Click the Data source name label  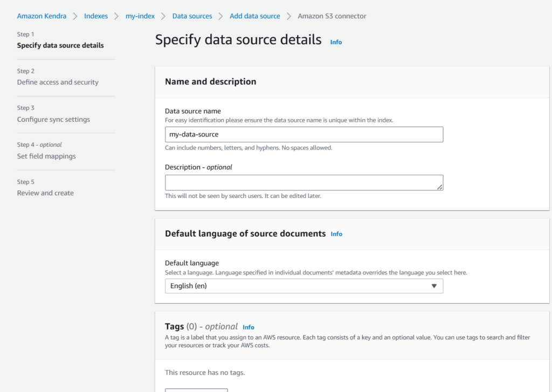click(192, 111)
